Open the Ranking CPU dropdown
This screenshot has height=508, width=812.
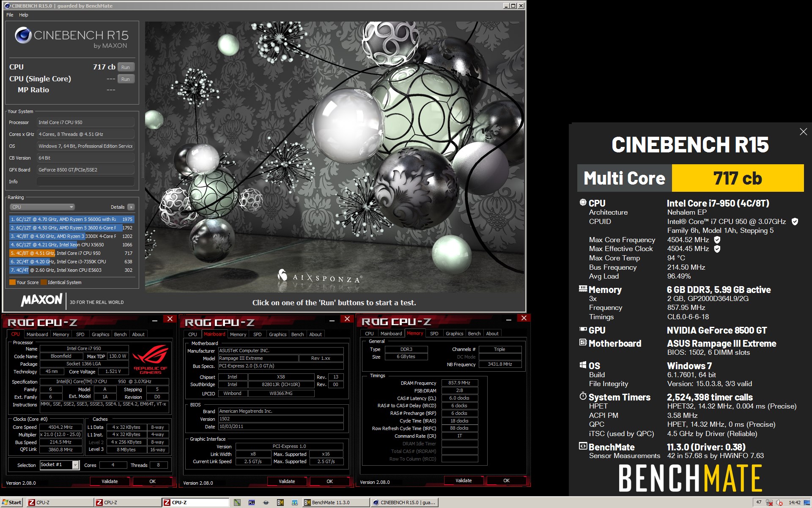click(42, 207)
